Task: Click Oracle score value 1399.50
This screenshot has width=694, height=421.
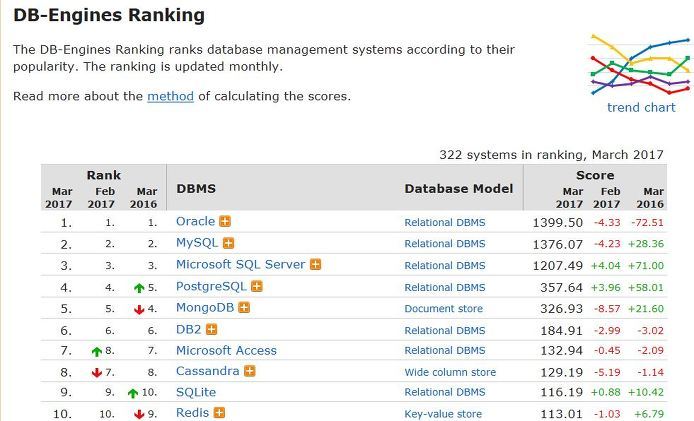Action: [558, 222]
